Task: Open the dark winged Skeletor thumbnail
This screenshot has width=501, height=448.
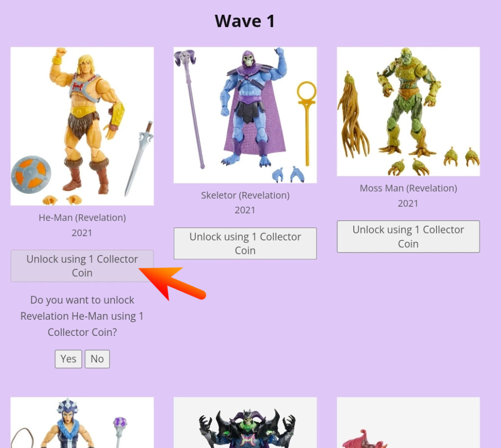Action: tap(245, 423)
